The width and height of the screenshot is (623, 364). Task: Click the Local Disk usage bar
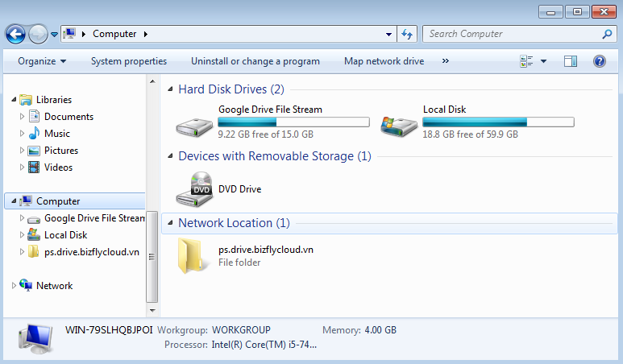[x=498, y=122]
